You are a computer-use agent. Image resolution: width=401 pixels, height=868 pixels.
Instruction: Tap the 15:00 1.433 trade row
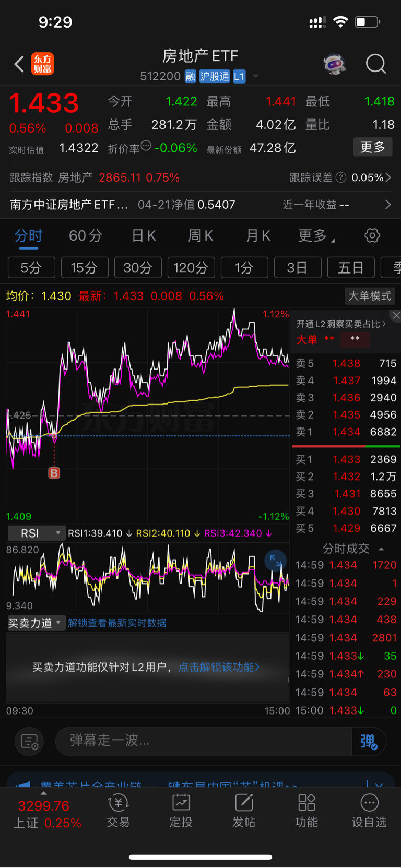tap(346, 710)
